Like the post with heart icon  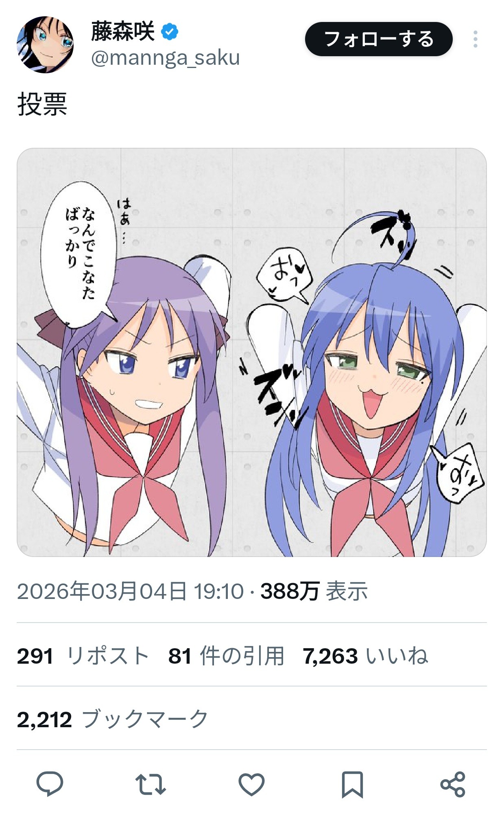pos(251,784)
